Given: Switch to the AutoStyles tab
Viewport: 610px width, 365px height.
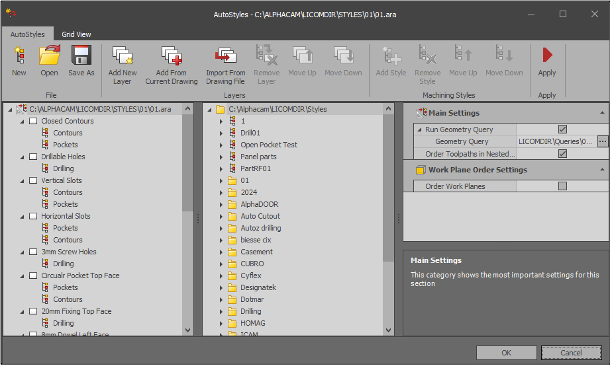Looking at the screenshot, I should click(x=27, y=34).
